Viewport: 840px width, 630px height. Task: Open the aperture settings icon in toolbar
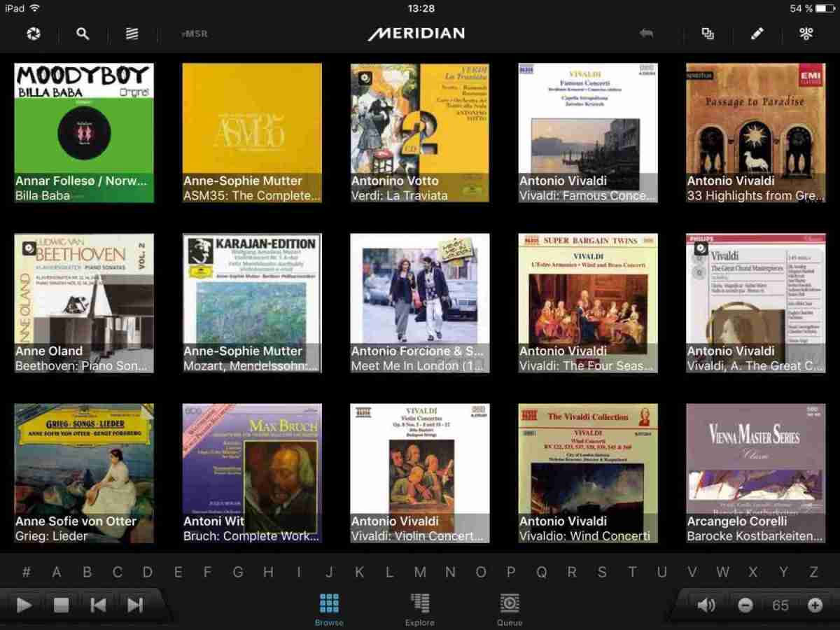pyautogui.click(x=33, y=34)
